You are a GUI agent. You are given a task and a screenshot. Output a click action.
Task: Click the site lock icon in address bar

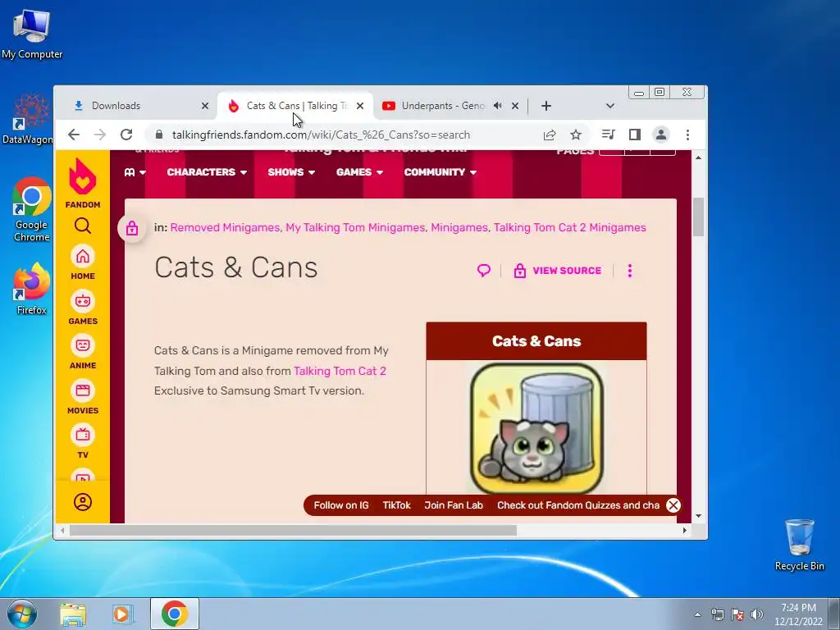click(x=159, y=135)
